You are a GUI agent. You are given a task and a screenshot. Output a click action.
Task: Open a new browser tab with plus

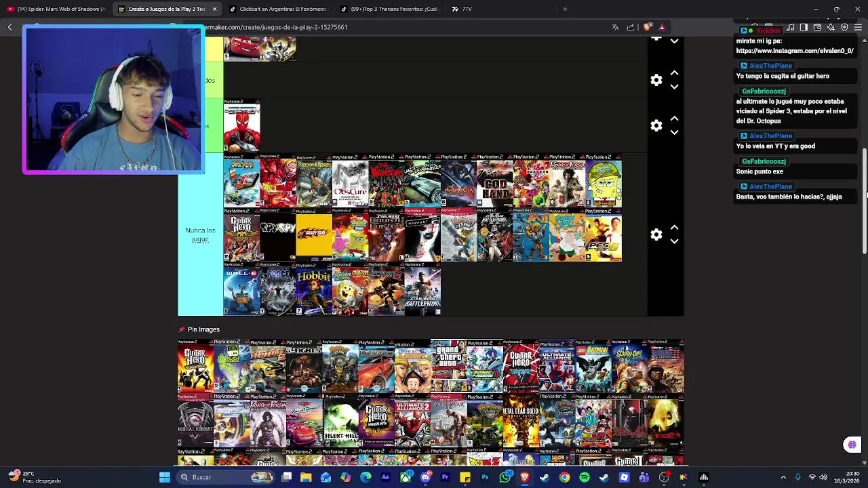(565, 9)
